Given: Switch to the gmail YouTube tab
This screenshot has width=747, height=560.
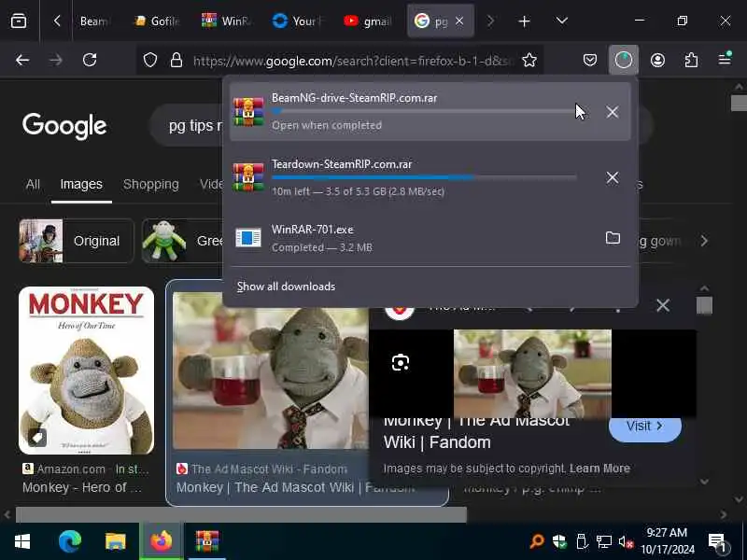Looking at the screenshot, I should pyautogui.click(x=369, y=21).
